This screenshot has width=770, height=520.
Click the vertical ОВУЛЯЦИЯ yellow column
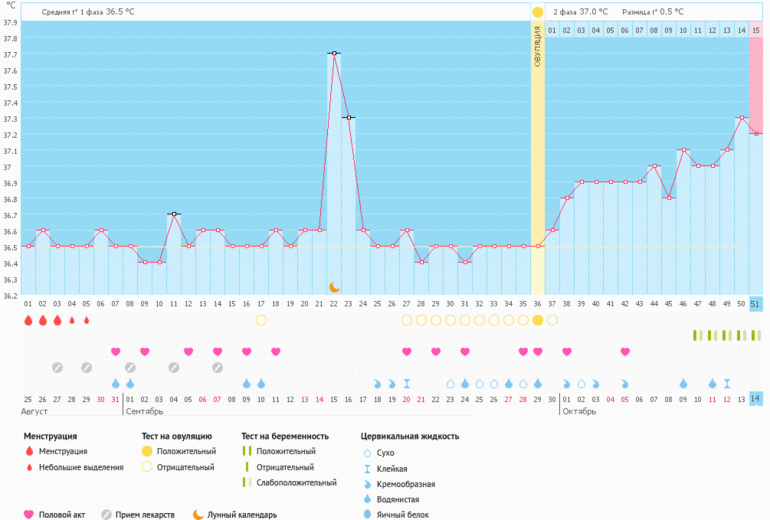tap(538, 150)
